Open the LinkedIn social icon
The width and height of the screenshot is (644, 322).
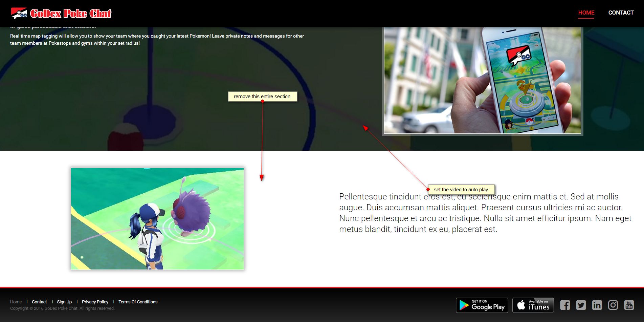(x=597, y=305)
